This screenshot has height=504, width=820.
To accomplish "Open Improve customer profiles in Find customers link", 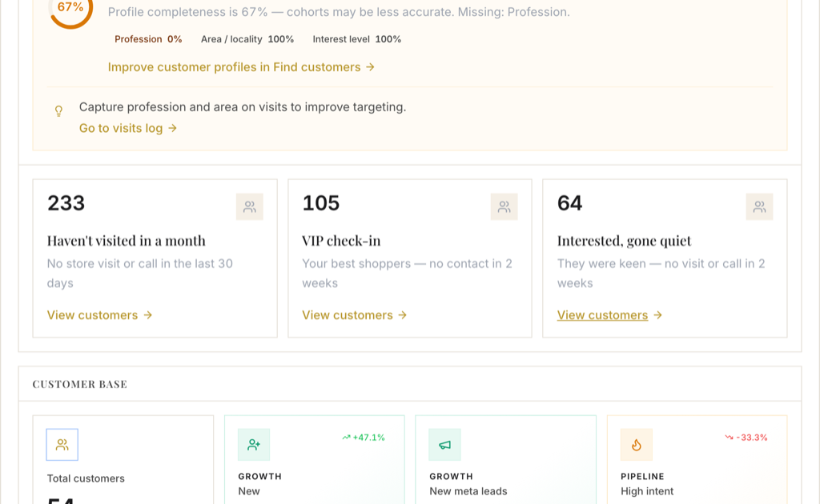I will (241, 67).
